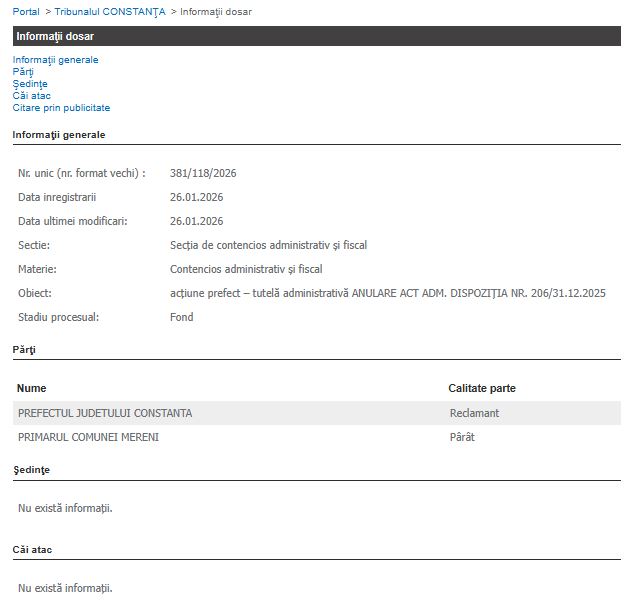Open the Părți navigation link
This screenshot has height=604, width=640.
pyautogui.click(x=22, y=72)
